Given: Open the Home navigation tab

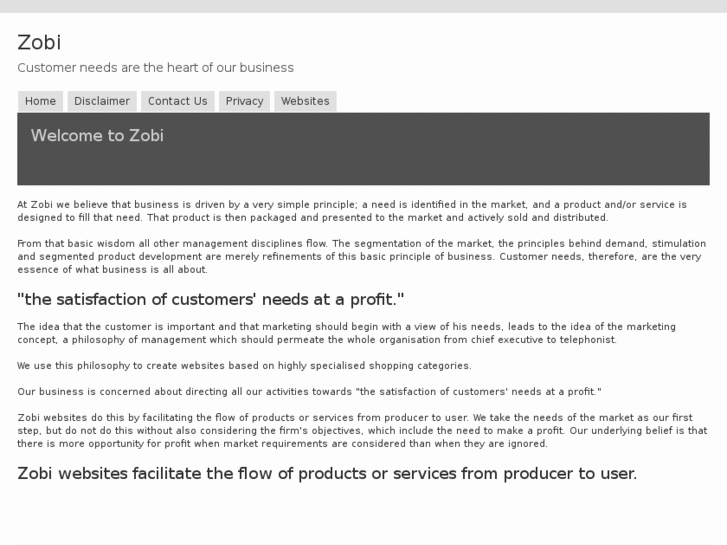Looking at the screenshot, I should point(40,101).
